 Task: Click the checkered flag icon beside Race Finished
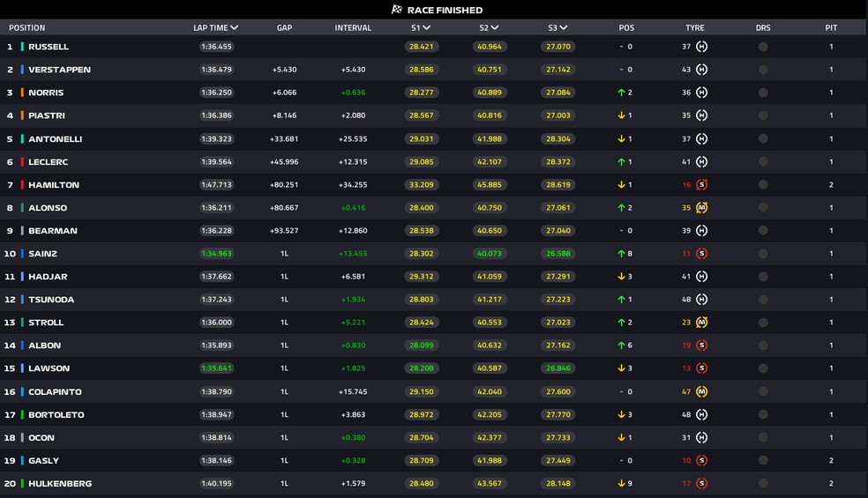click(x=397, y=10)
